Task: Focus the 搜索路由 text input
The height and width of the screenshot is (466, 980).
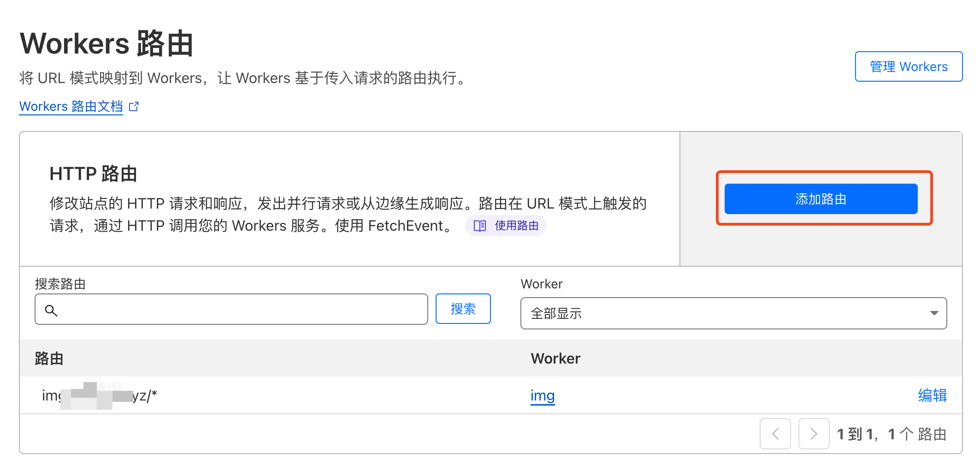Action: point(240,310)
